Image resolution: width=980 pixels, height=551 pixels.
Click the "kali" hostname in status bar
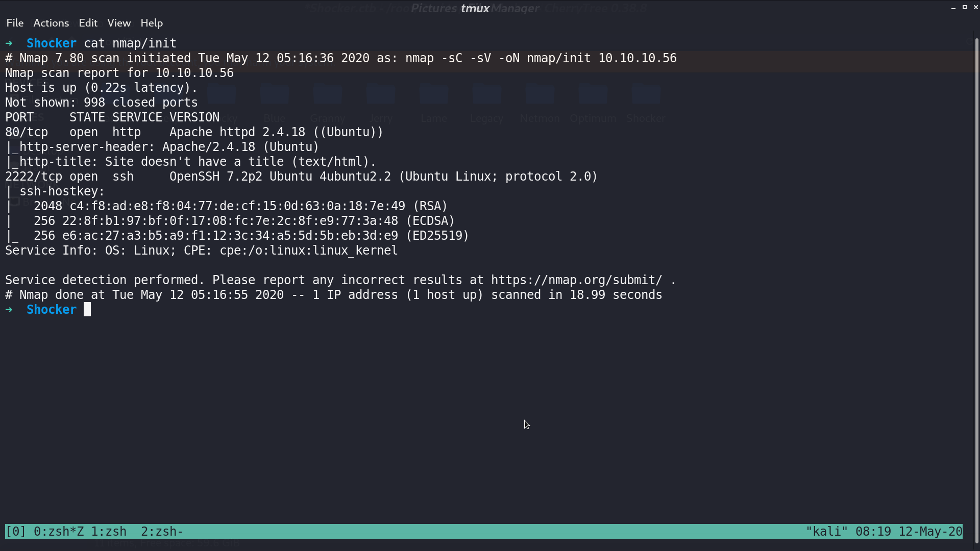point(827,532)
